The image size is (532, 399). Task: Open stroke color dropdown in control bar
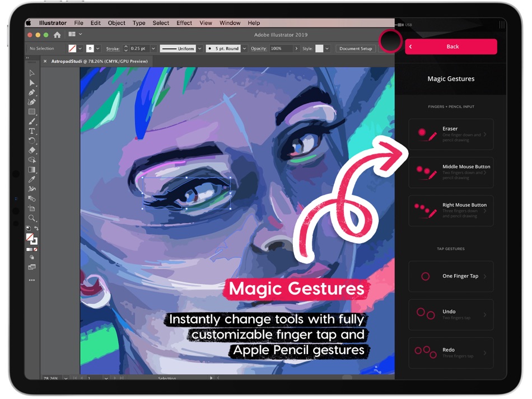(x=97, y=49)
